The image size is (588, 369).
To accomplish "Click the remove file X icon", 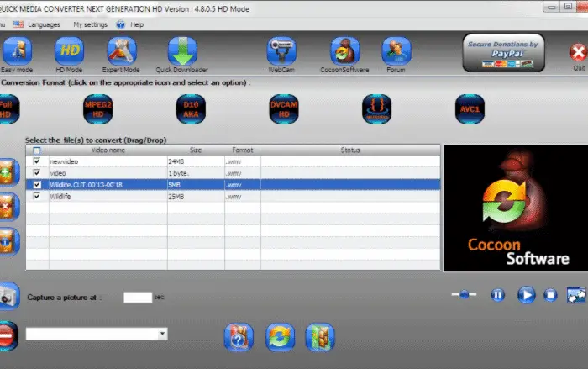I will 8,207.
